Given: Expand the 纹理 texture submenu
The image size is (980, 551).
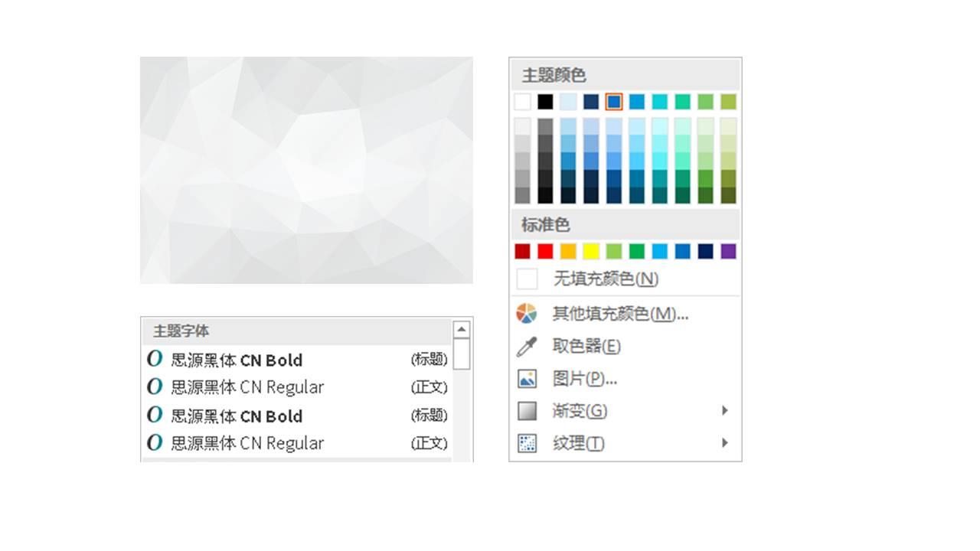Looking at the screenshot, I should (x=579, y=443).
